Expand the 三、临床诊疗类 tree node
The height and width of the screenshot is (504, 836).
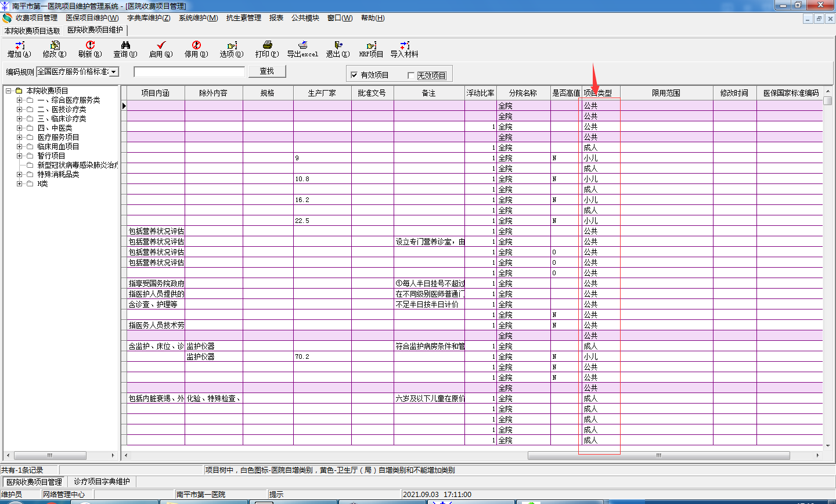coord(19,118)
